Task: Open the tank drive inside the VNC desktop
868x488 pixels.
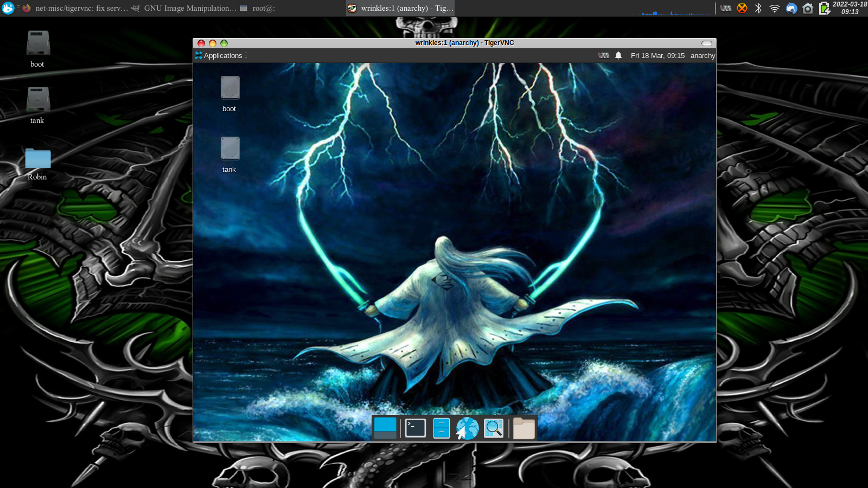Action: [229, 155]
